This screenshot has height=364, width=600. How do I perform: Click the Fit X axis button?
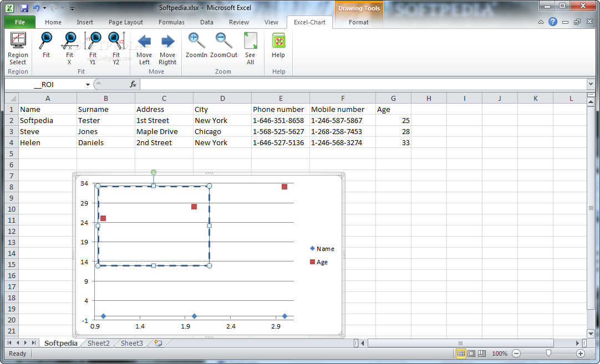point(69,49)
